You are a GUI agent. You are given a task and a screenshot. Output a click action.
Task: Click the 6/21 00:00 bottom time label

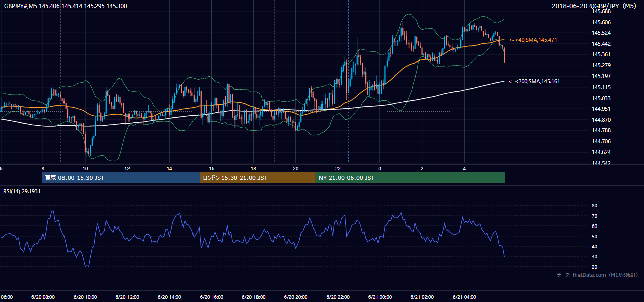pyautogui.click(x=380, y=297)
